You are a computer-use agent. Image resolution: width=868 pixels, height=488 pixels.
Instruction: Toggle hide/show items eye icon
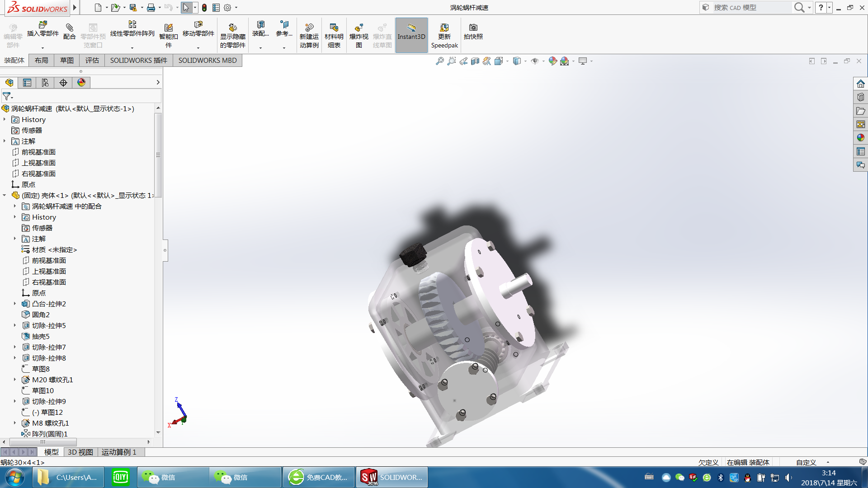tap(535, 61)
